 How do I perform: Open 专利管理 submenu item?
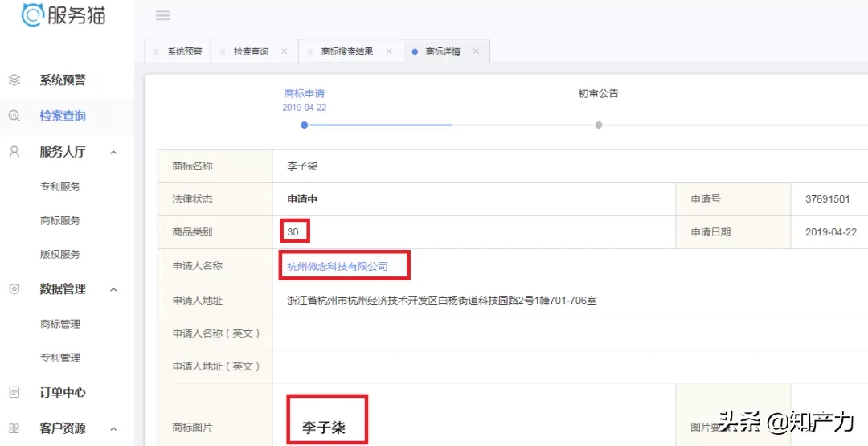coord(60,358)
